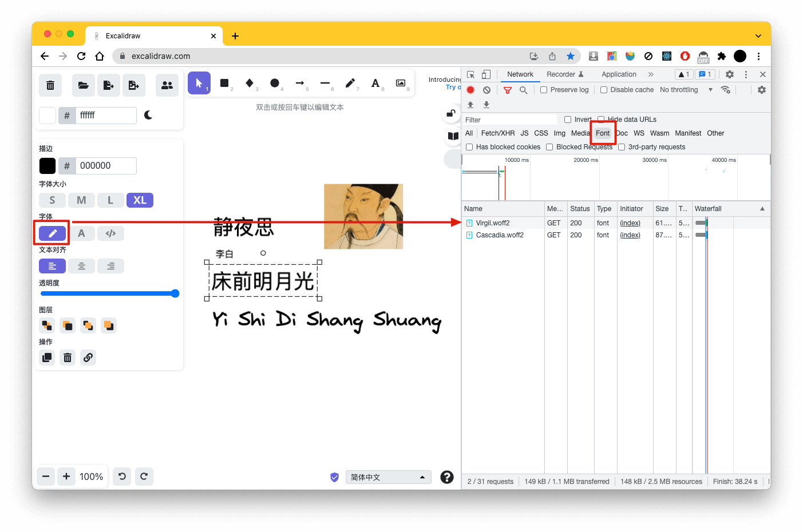Viewport: 803px width, 532px height.
Task: Check the Blocked Requests checkbox
Action: click(x=549, y=147)
